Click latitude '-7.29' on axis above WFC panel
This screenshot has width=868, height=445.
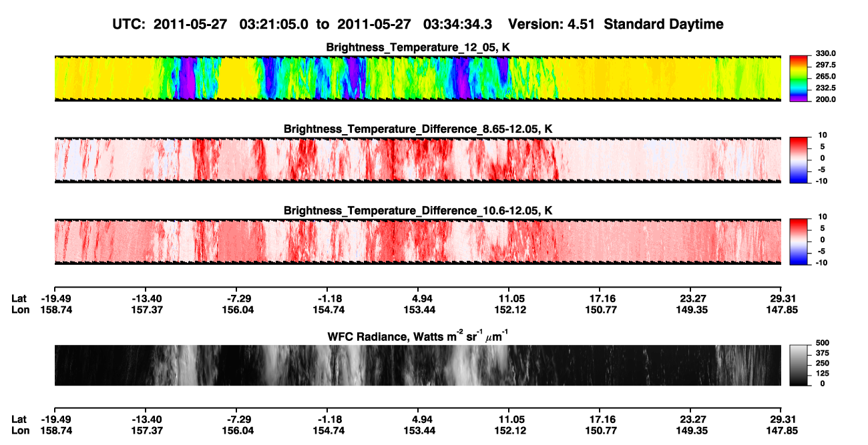pos(236,298)
